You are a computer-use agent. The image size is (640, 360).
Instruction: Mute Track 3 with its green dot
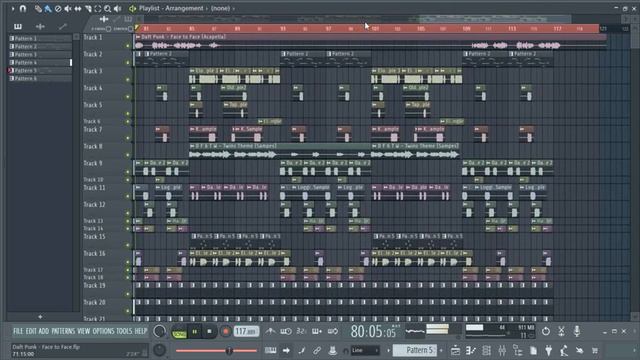coord(128,80)
